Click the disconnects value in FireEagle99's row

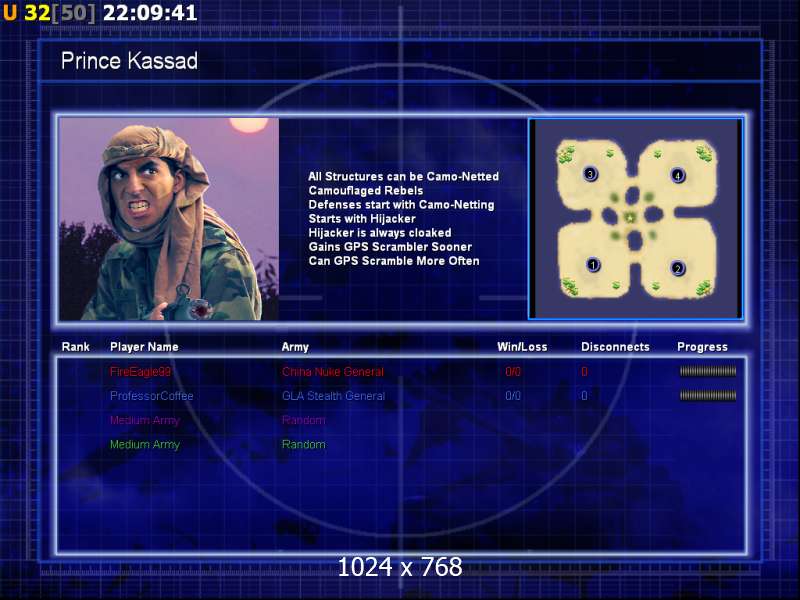point(584,371)
